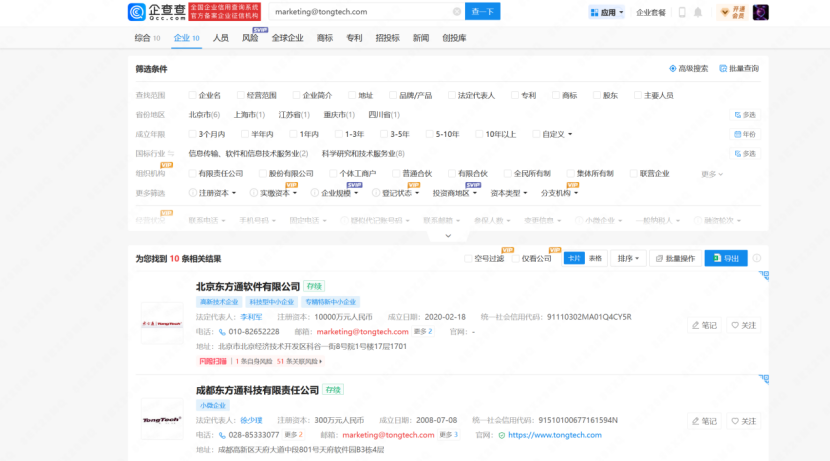Image resolution: width=830 pixels, height=461 pixels.
Task: Click the 高新技术企业 tag
Action: [219, 302]
